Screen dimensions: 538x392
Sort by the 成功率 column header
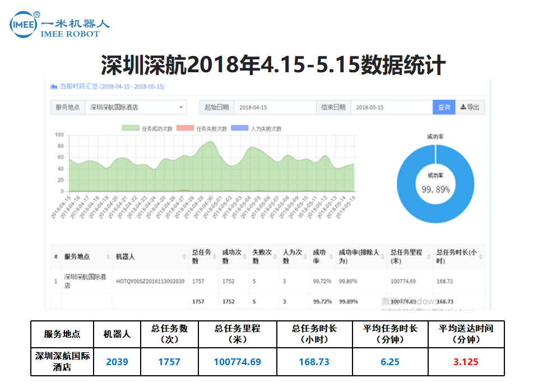click(323, 256)
